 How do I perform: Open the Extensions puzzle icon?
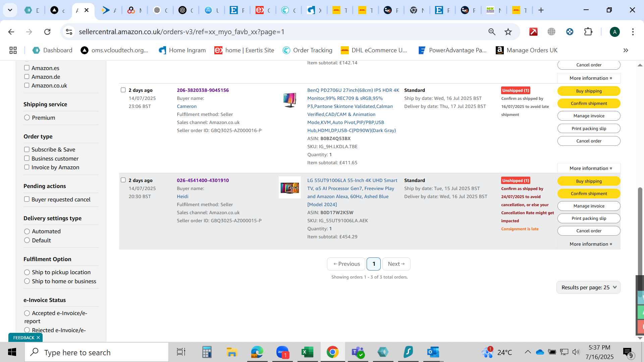(x=588, y=32)
